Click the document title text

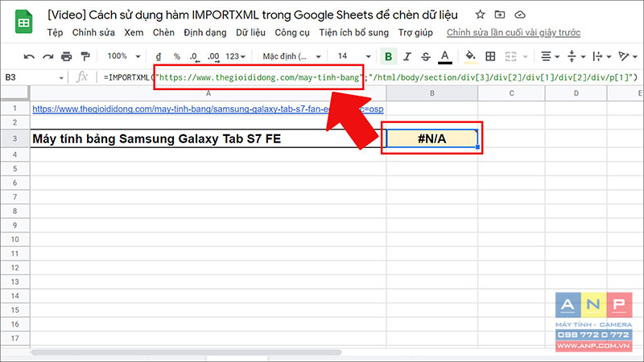(x=253, y=15)
